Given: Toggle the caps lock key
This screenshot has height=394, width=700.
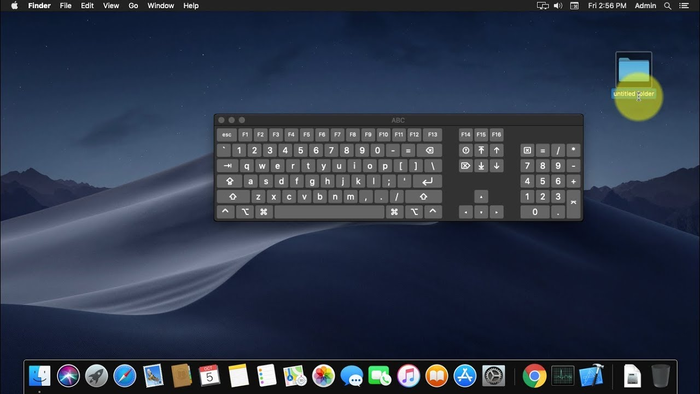Looking at the screenshot, I should pyautogui.click(x=230, y=181).
